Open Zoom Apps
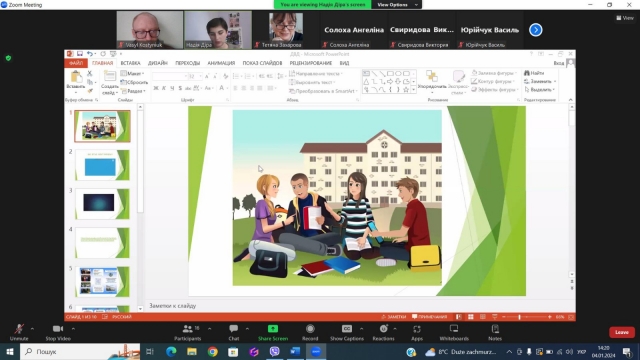The height and width of the screenshot is (360, 640). (417, 332)
